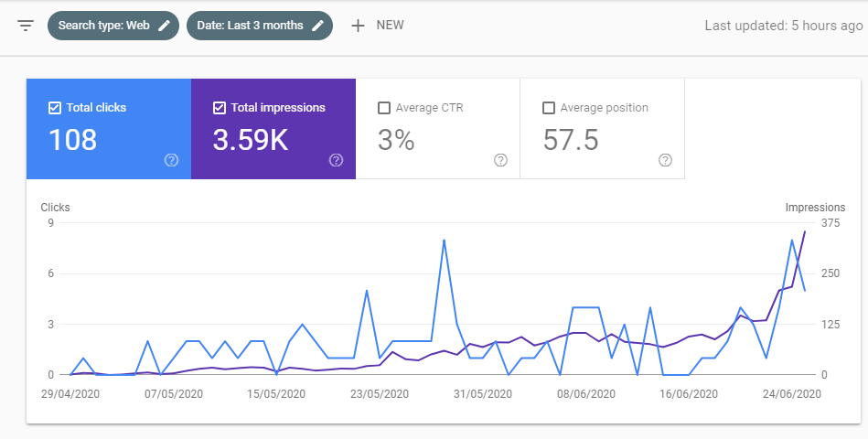Screen dimensions: 868x439
Task: Click the Last updated: 5 hours ago text
Action: coord(783,26)
